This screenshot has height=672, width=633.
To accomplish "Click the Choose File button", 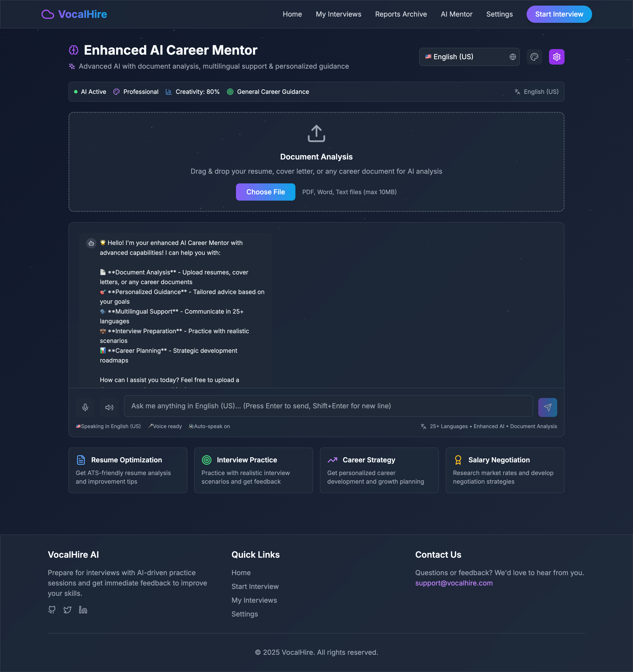I will 265,192.
